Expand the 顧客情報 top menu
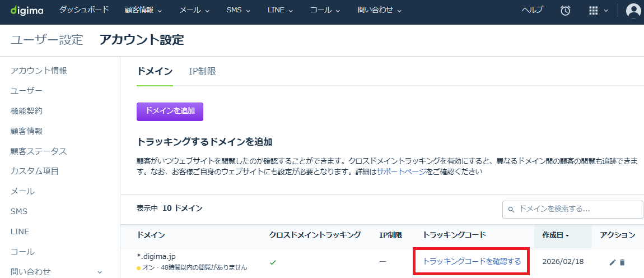 tap(143, 10)
